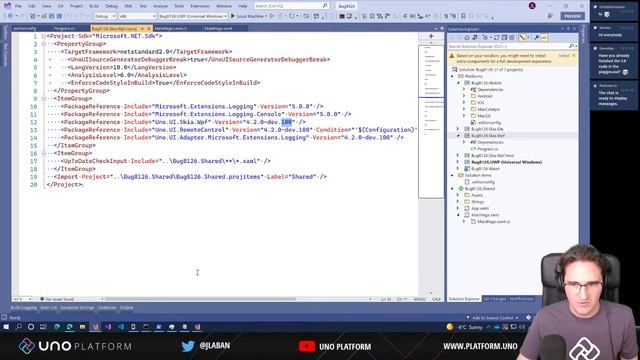Click the restart/refresh toolbar icon
The width and height of the screenshot is (640, 360).
pyautogui.click(x=291, y=16)
